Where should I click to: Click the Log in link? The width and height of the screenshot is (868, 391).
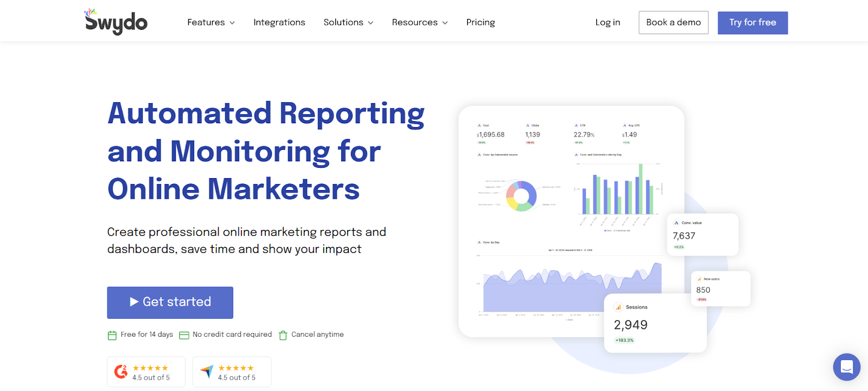[x=608, y=22]
